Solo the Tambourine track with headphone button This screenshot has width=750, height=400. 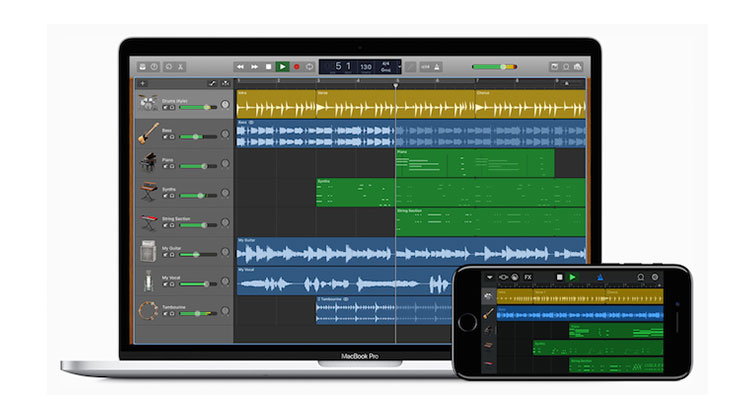[x=172, y=314]
